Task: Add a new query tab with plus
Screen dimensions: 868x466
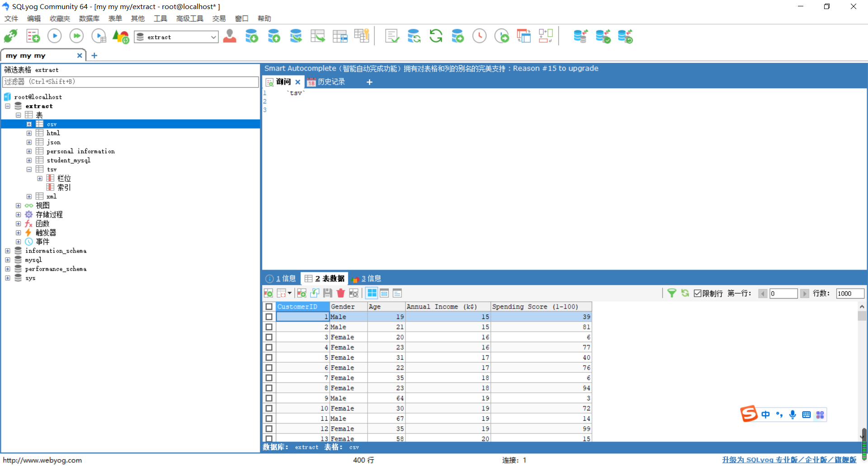Action: [x=369, y=82]
